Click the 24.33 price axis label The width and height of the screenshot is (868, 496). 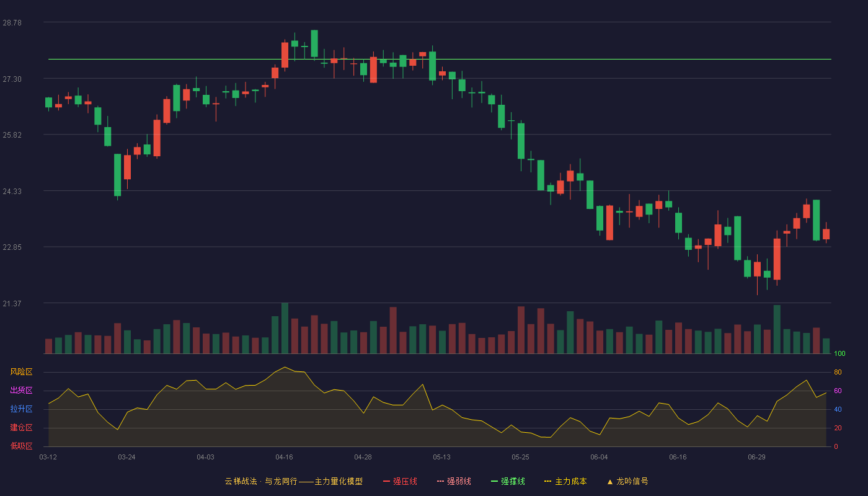point(12,191)
